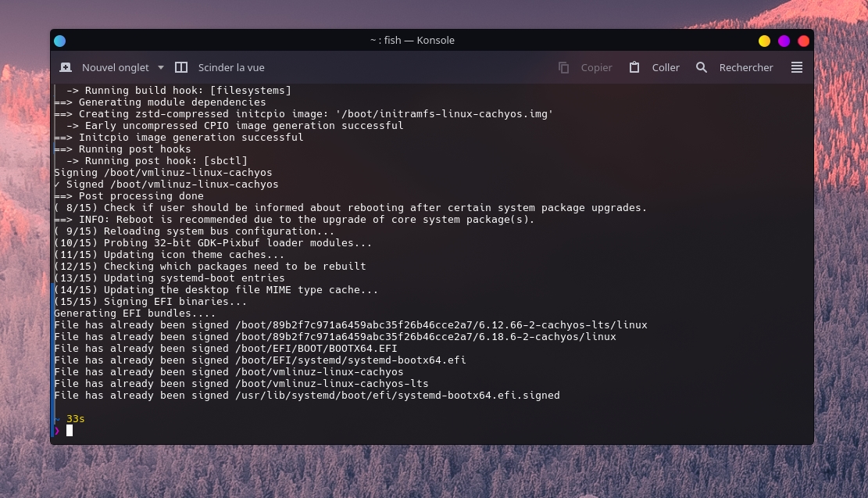Click the terminal cursor at the fish prompt
Image resolution: width=868 pixels, height=498 pixels.
pos(70,430)
